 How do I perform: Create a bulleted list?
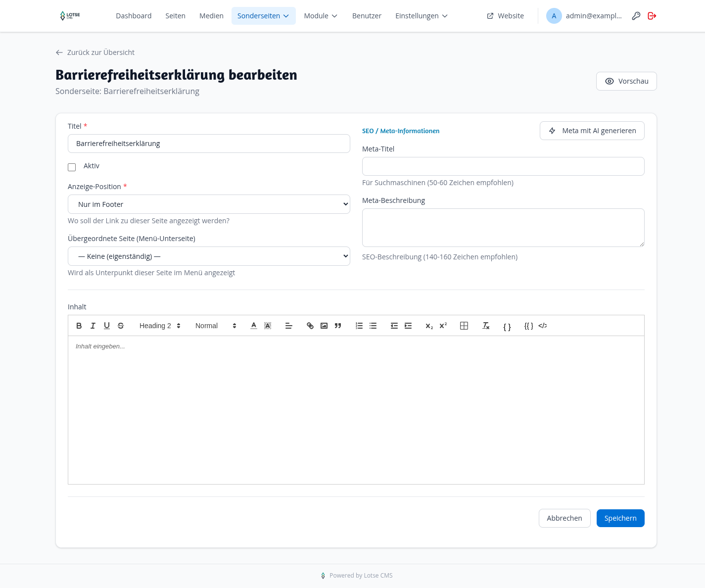click(x=373, y=326)
